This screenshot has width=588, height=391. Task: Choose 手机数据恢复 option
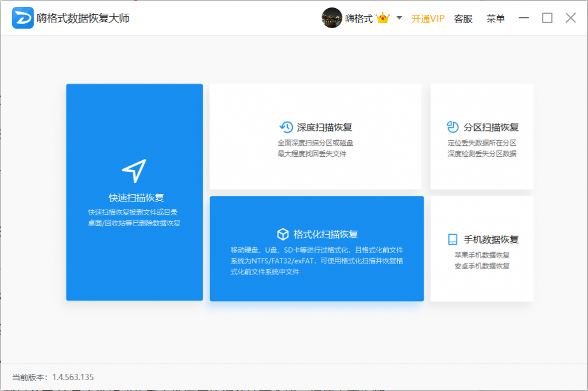491,239
